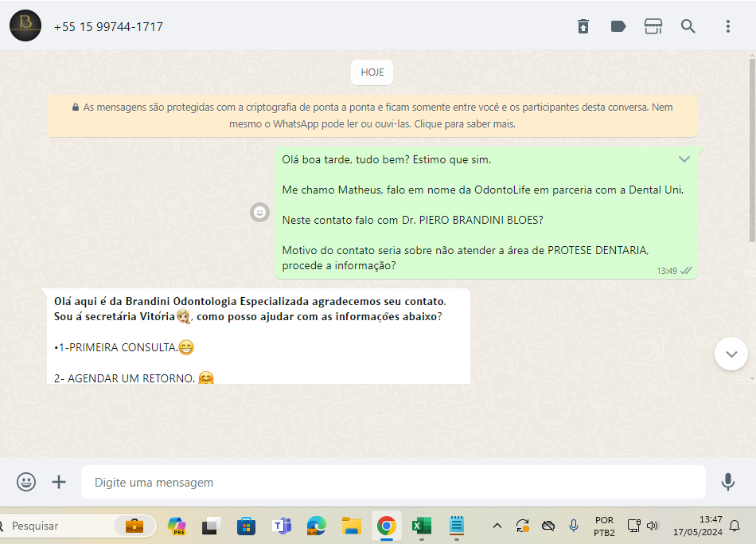This screenshot has width=756, height=544.
Task: Click the sync status tray icon
Action: (523, 526)
